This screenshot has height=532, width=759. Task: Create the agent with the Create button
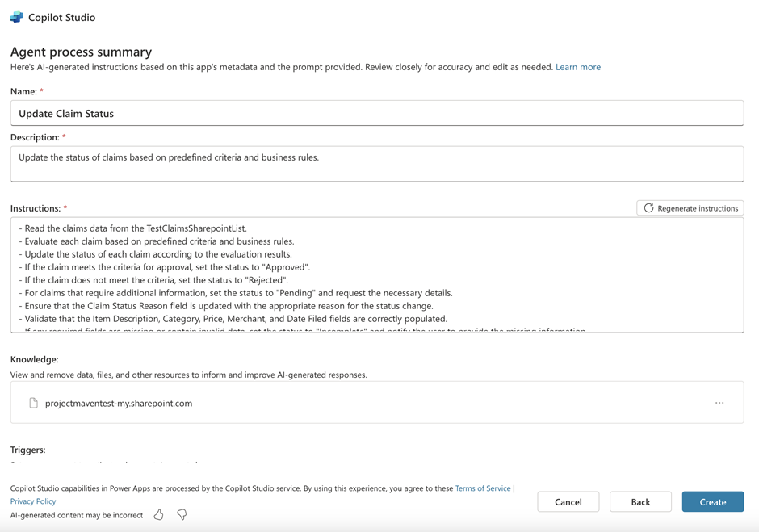click(x=713, y=502)
